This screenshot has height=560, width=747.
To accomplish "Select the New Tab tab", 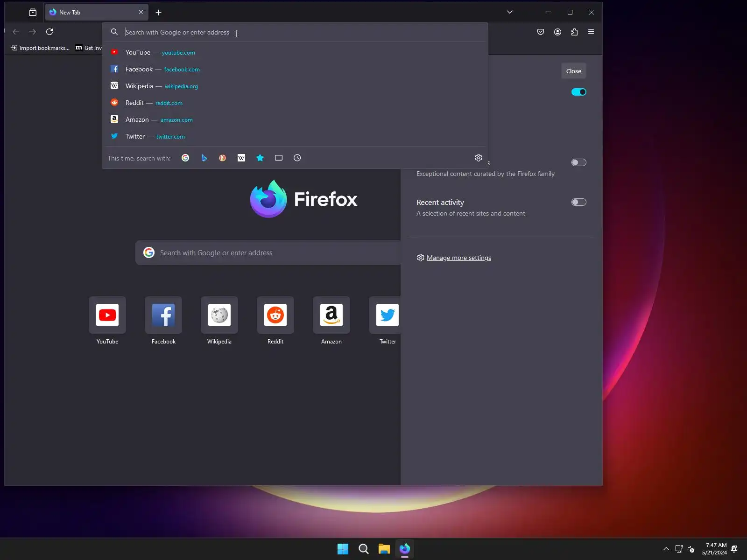I will click(x=97, y=13).
